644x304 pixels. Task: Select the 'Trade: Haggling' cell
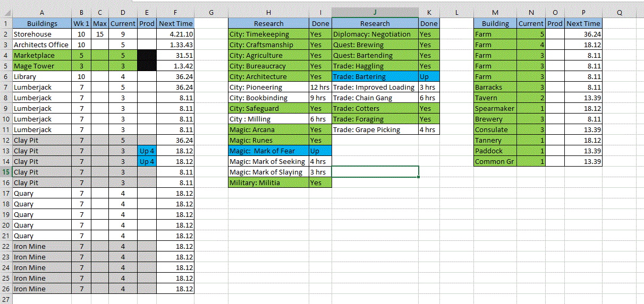375,66
